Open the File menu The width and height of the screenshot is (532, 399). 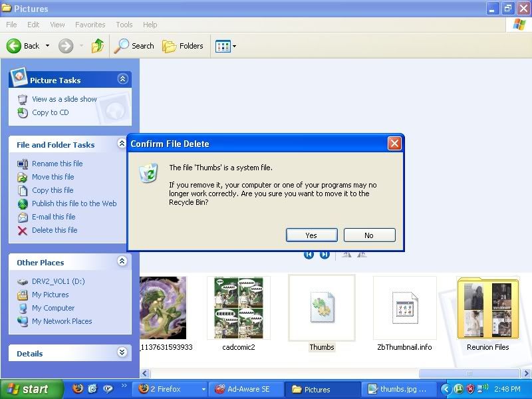click(11, 25)
